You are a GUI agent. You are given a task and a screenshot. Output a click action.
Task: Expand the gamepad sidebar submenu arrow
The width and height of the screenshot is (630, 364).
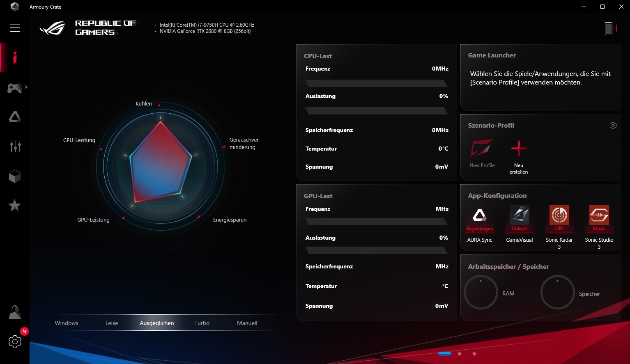click(26, 87)
